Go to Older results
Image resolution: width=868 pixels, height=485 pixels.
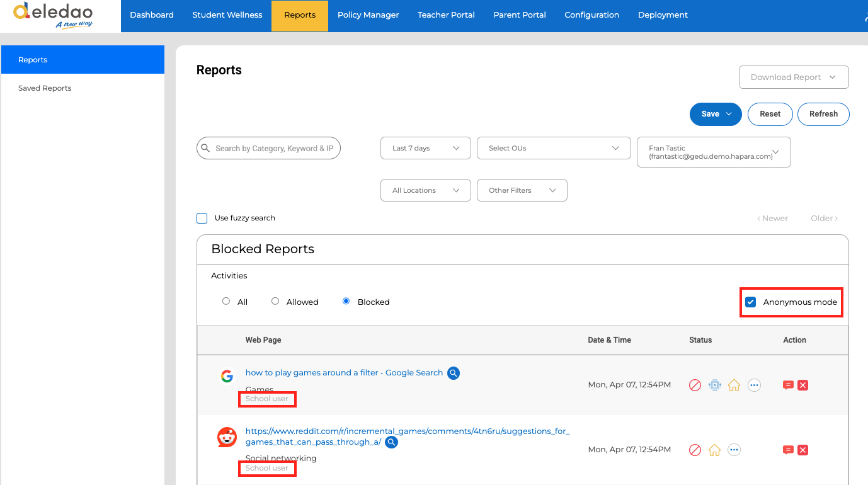pos(825,219)
